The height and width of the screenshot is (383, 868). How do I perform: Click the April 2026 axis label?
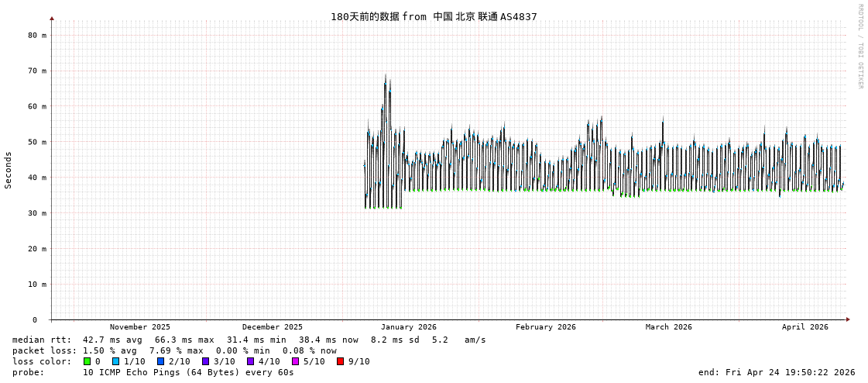(805, 327)
